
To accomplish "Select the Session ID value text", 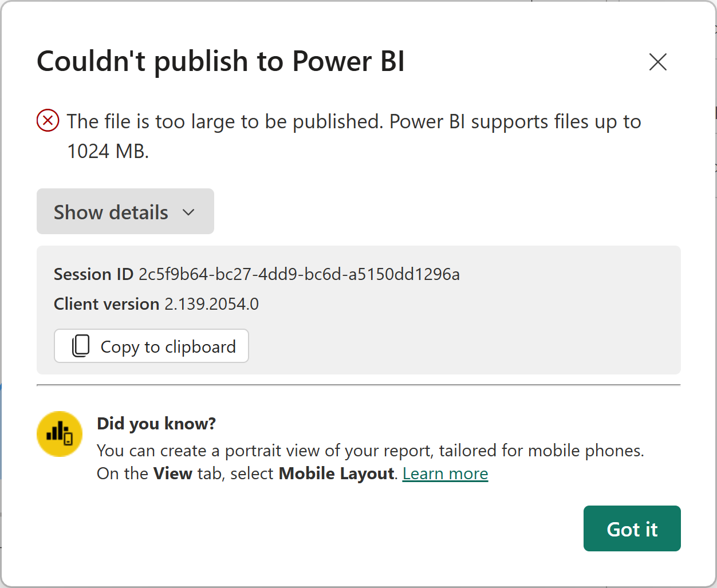I will (x=299, y=274).
